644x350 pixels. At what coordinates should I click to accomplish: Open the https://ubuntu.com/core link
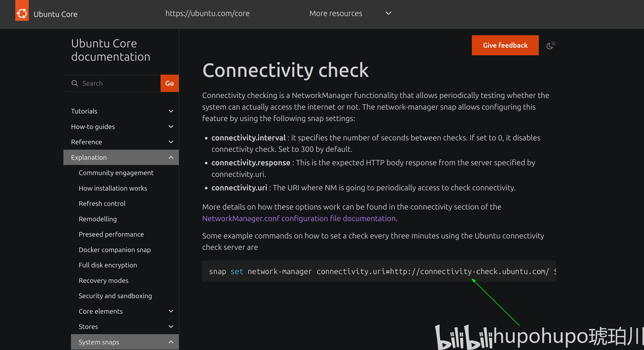coord(207,14)
